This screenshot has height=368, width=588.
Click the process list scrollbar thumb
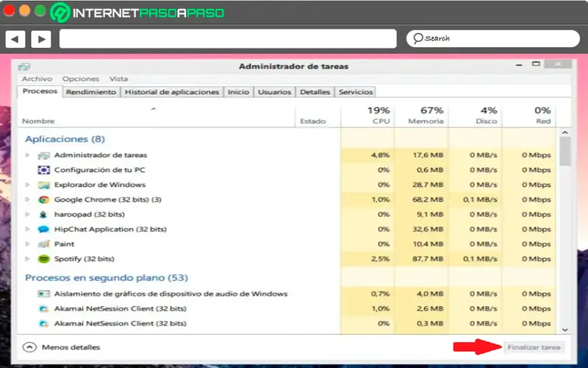pyautogui.click(x=564, y=151)
